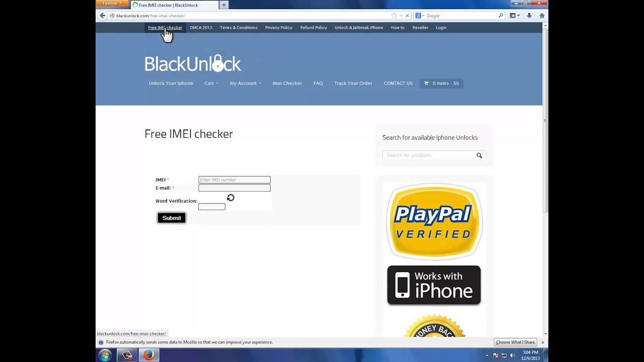The height and width of the screenshot is (362, 644).
Task: Click the Word Verification text box
Action: (x=212, y=207)
